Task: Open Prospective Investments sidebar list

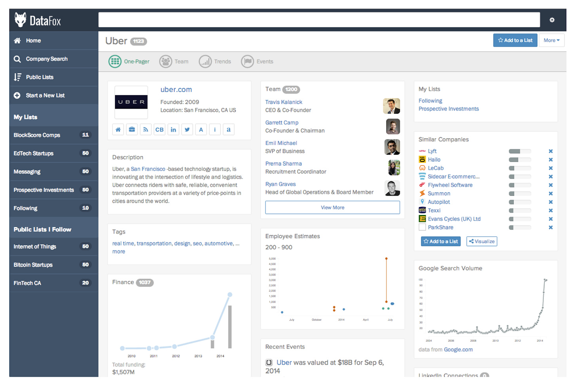Action: click(x=54, y=190)
